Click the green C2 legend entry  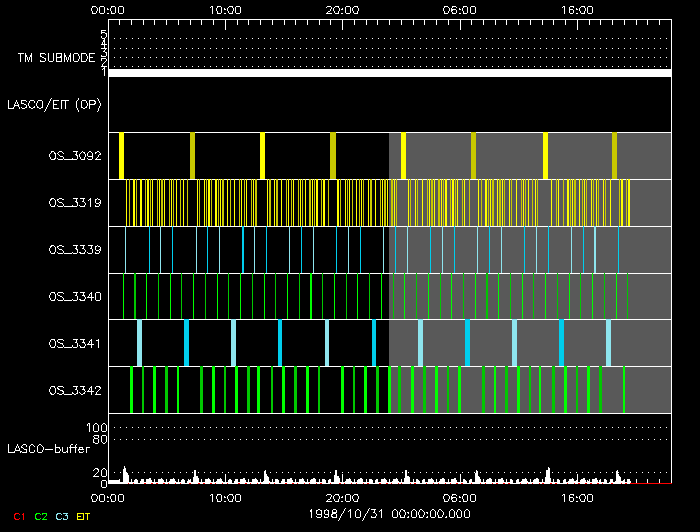click(x=41, y=516)
